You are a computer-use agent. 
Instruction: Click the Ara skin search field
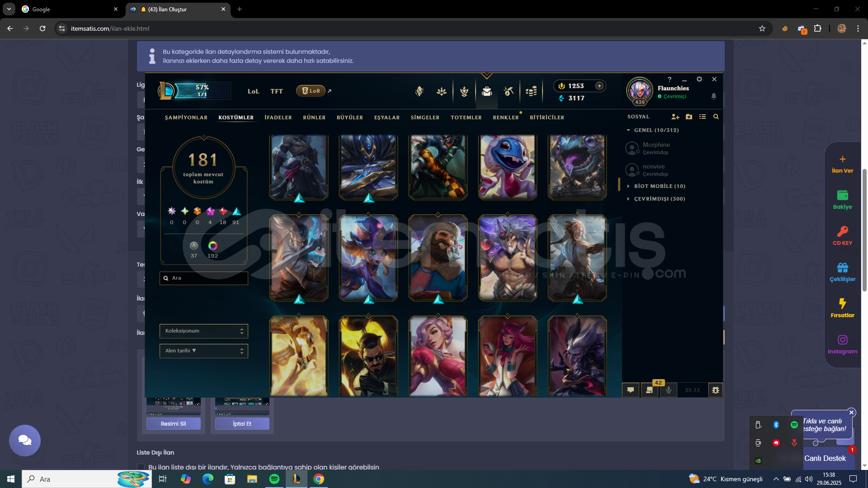(203, 278)
